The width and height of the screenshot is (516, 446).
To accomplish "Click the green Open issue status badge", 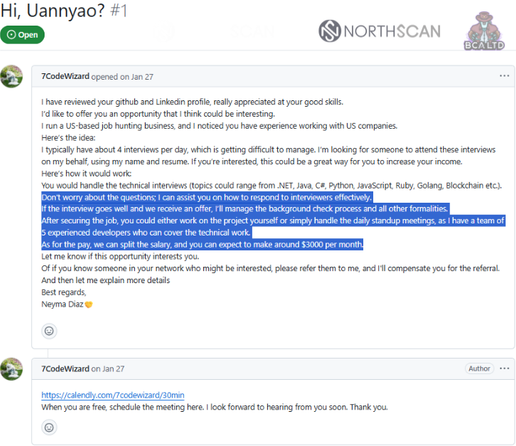I will [22, 35].
